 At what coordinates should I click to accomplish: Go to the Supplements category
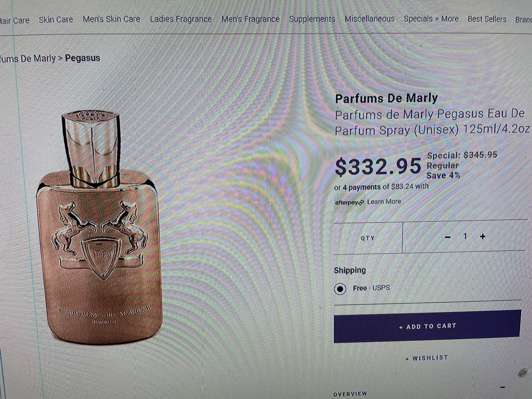tap(312, 19)
